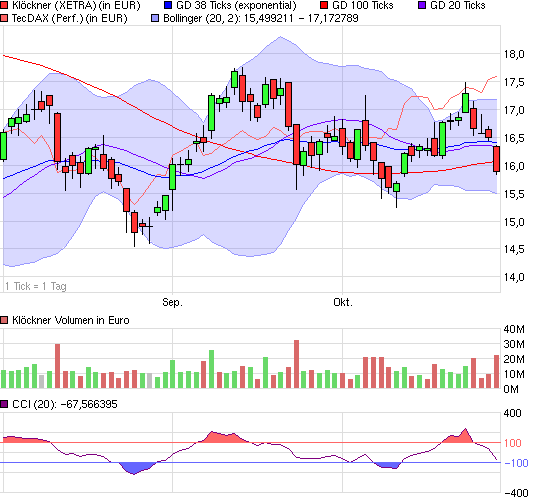Click the Klöckner Volumen in Euro label
Viewport: 537px width, 499px height.
(71, 320)
